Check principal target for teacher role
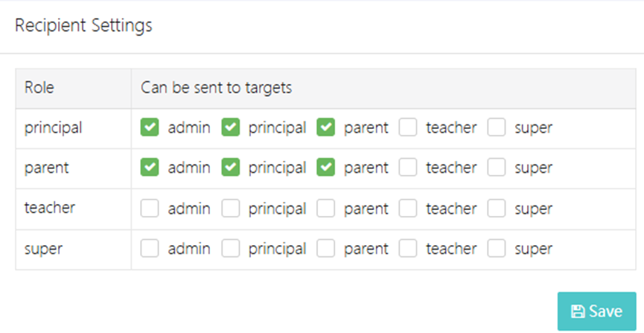 [x=231, y=209]
